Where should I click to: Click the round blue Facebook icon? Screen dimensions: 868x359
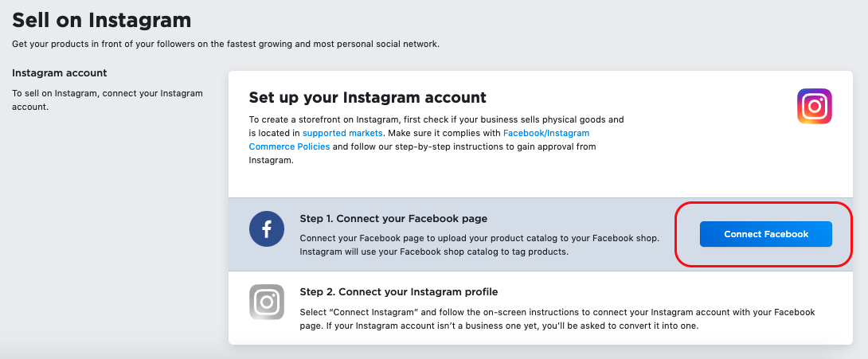266,229
